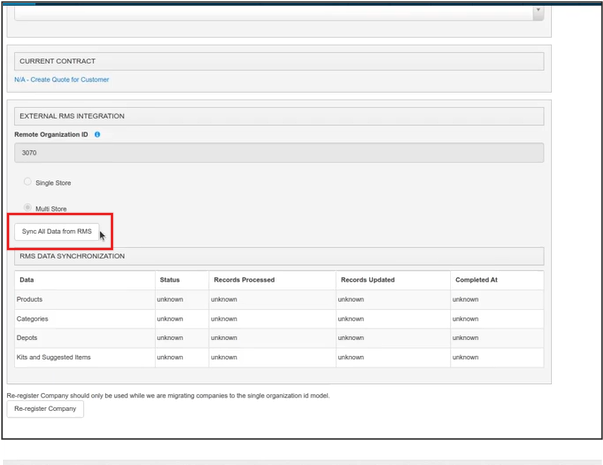Click the Data column header
This screenshot has width=603, height=465.
tap(27, 279)
